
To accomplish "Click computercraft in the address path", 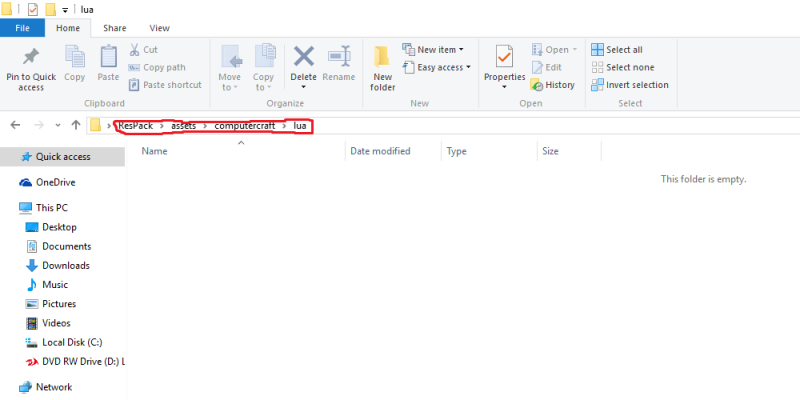I will (x=245, y=126).
